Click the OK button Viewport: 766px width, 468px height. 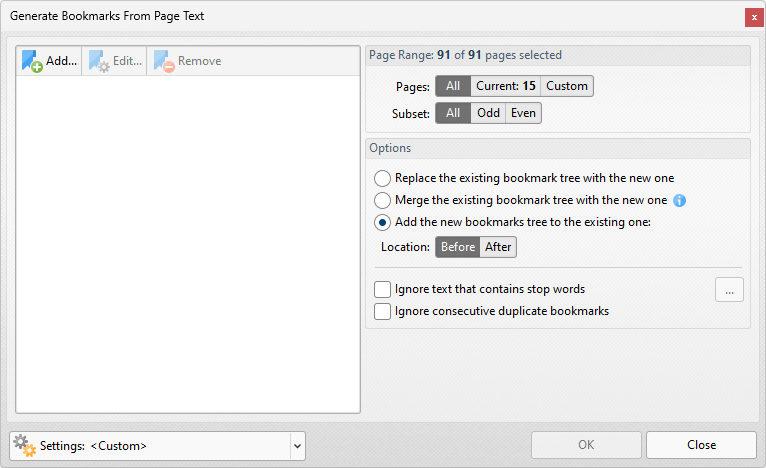point(586,445)
